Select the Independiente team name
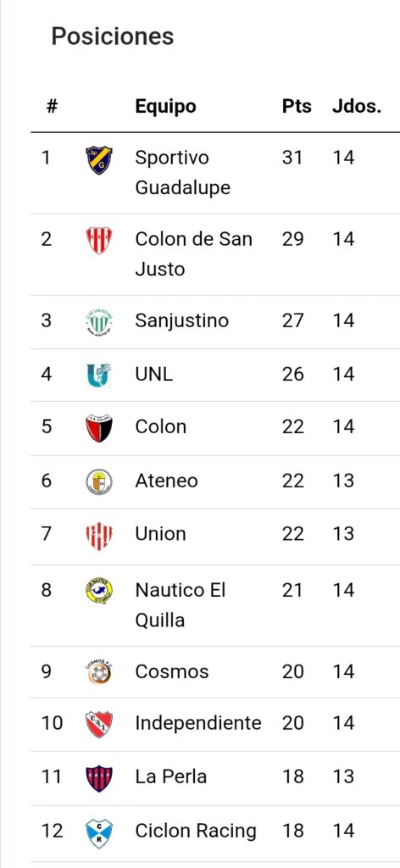The image size is (400, 868). click(x=198, y=723)
